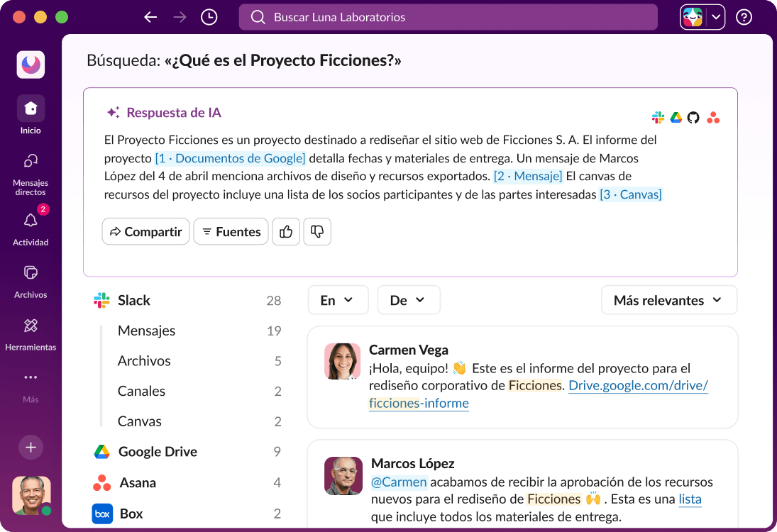
Task: Open Inicio from the left sidebar
Action: (30, 112)
